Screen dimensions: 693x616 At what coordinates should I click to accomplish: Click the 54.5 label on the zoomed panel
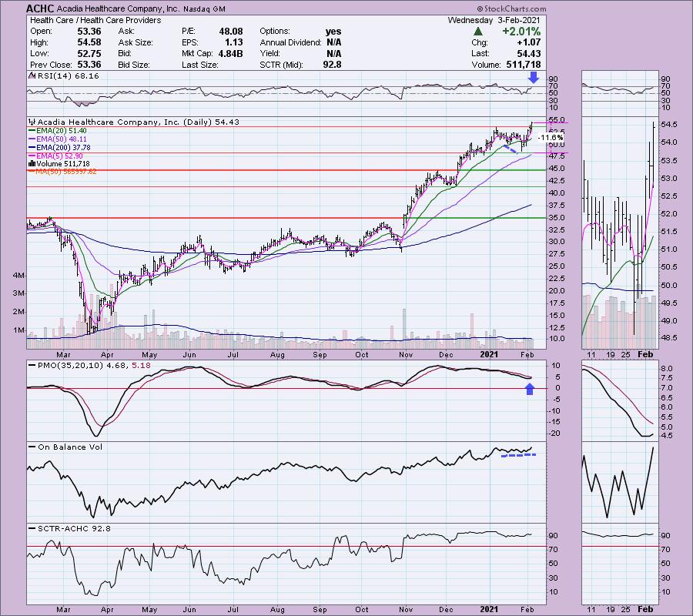click(x=670, y=125)
